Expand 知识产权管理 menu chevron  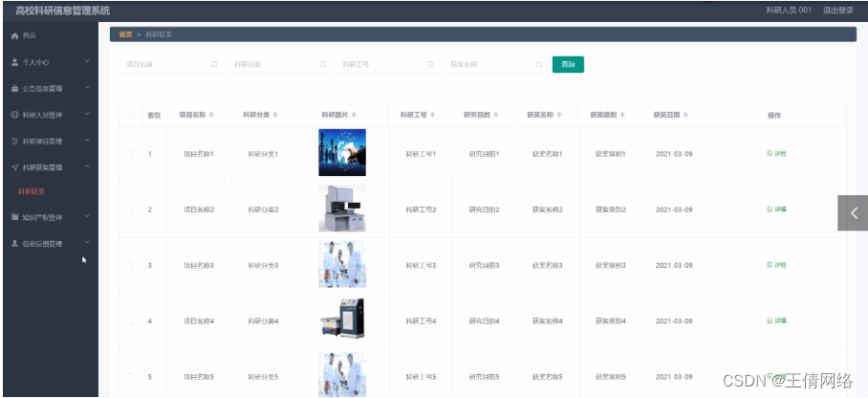pyautogui.click(x=87, y=216)
